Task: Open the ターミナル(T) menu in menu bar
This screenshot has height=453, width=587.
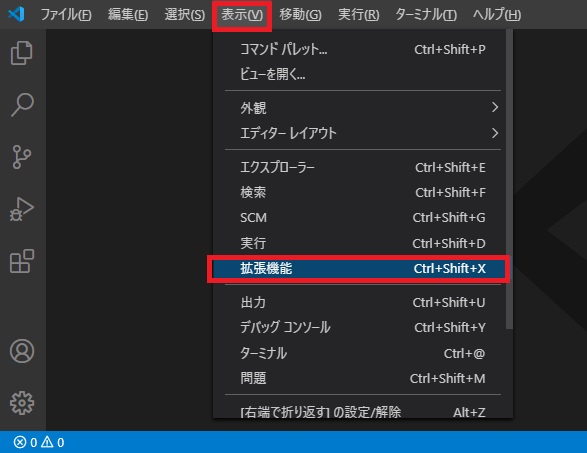Action: click(x=426, y=15)
